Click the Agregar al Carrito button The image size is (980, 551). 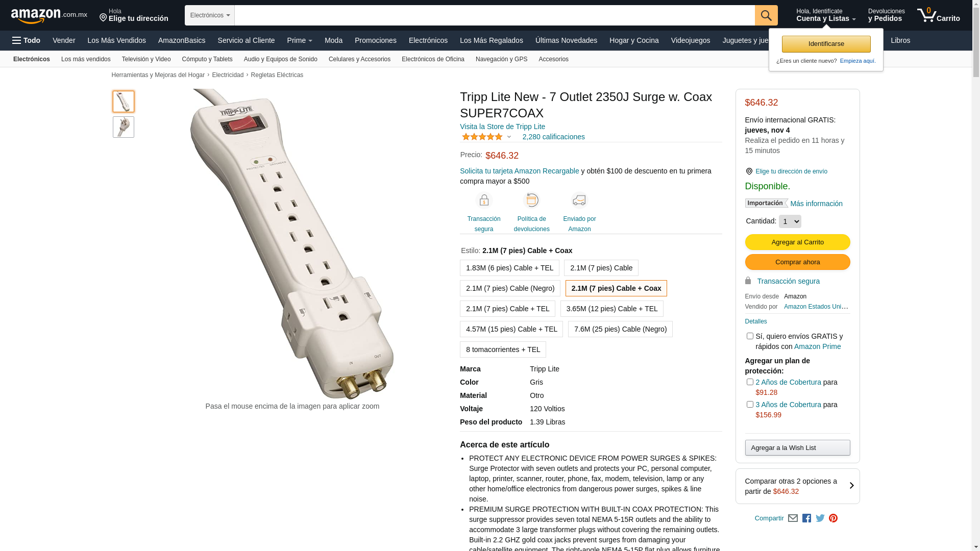[797, 242]
